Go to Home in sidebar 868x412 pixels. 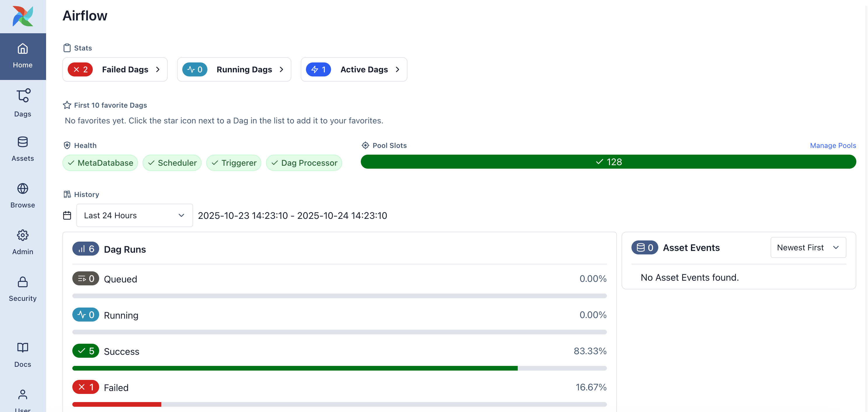point(22,56)
